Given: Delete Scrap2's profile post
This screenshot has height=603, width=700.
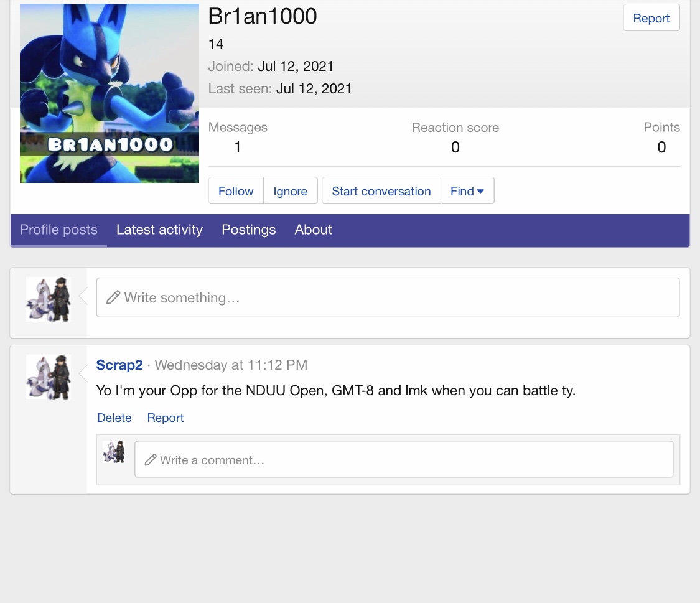Looking at the screenshot, I should tap(114, 418).
